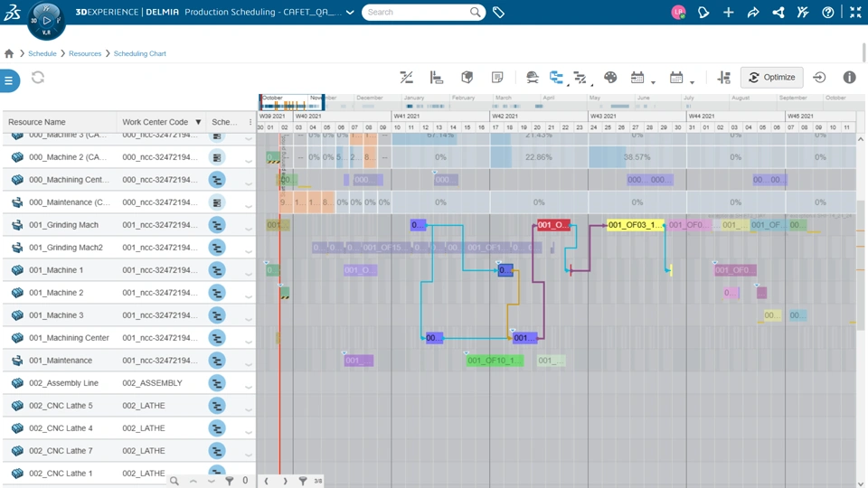Select the green 001_OF10_1 operation bar
Viewport: 868px width, 488px height.
pyautogui.click(x=494, y=361)
